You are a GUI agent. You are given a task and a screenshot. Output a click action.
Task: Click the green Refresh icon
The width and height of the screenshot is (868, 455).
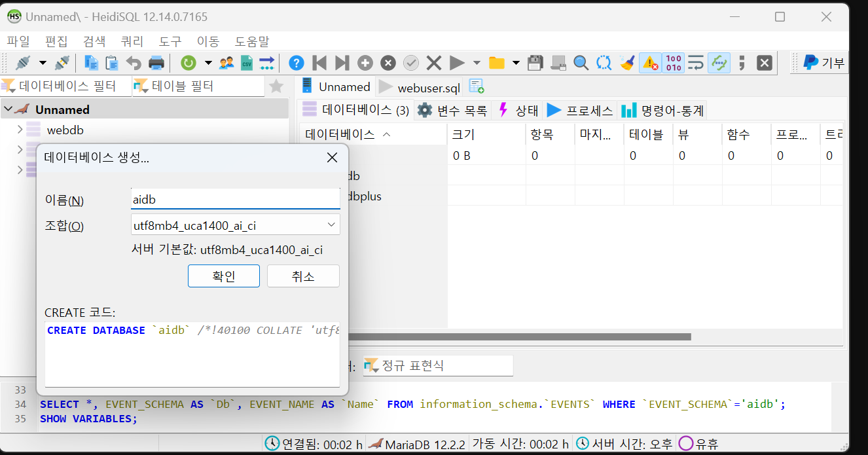coord(189,63)
